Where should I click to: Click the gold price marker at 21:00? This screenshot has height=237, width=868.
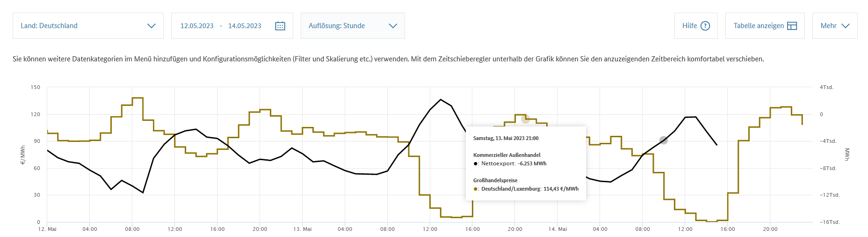click(x=525, y=119)
